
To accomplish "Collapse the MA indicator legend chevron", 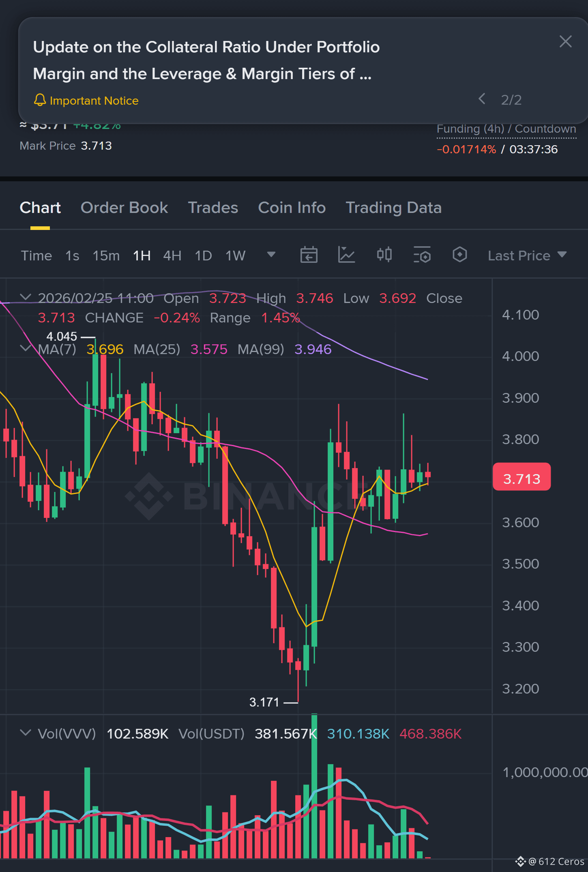I will pyautogui.click(x=25, y=348).
